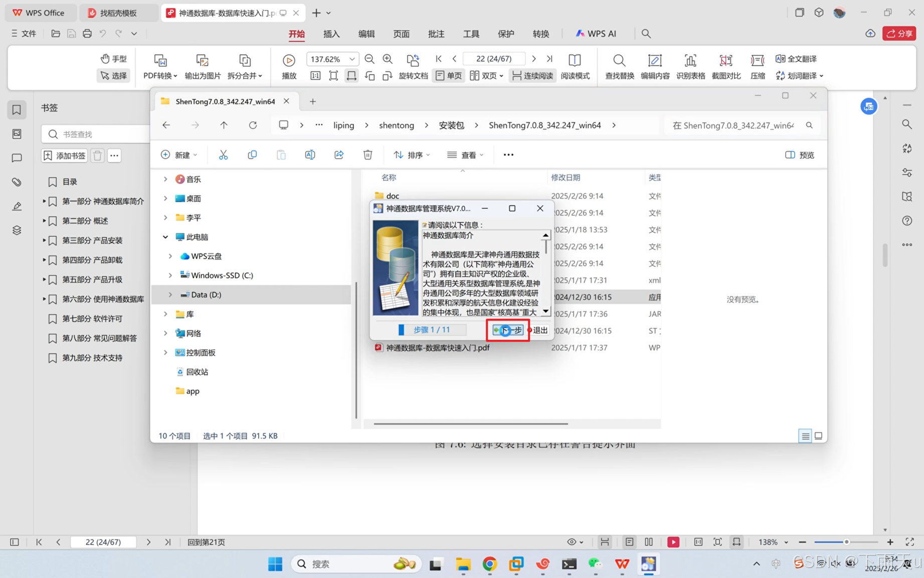Screen dimensions: 924x578
Task: Switch to 保护 ribbon tab
Action: click(x=506, y=34)
